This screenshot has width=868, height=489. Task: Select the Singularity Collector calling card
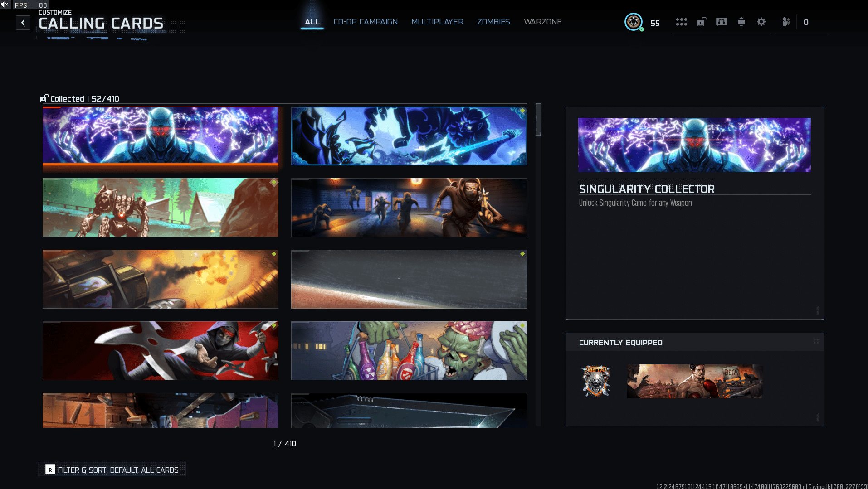coord(160,136)
